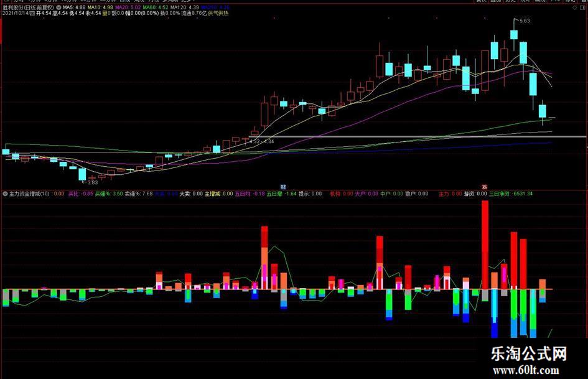Screen dimensions: 588x379
Task: Click the 主力资金增减(10) indicator name
Action: coord(29,194)
